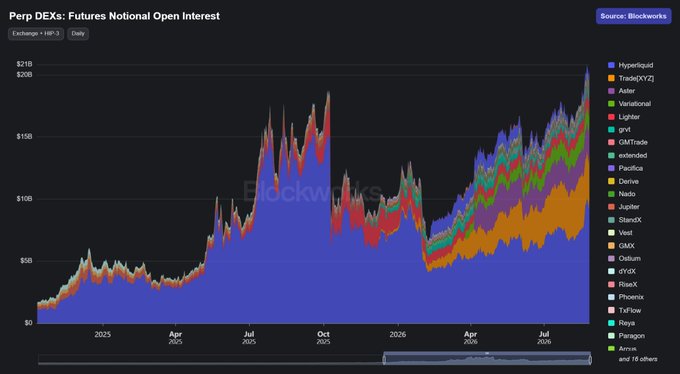Hide the Lighter series via its legend label

629,117
